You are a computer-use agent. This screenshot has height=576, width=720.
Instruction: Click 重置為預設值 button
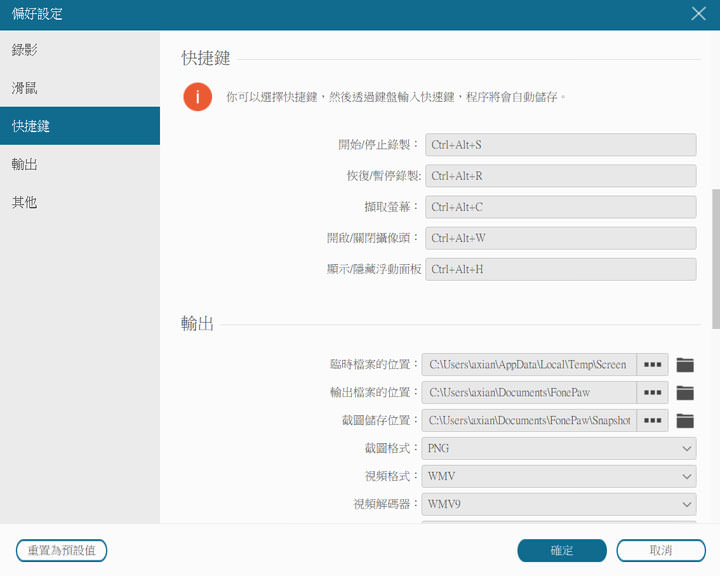(62, 550)
